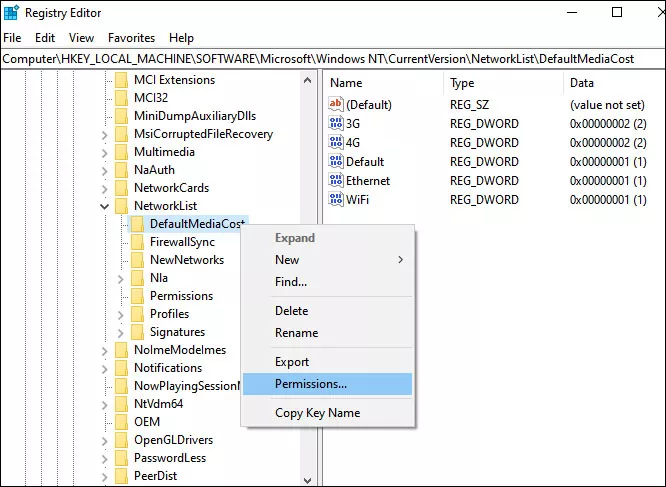Viewport: 666px width, 487px height.
Task: Click the (Default) string value icon
Action: pyautogui.click(x=336, y=104)
